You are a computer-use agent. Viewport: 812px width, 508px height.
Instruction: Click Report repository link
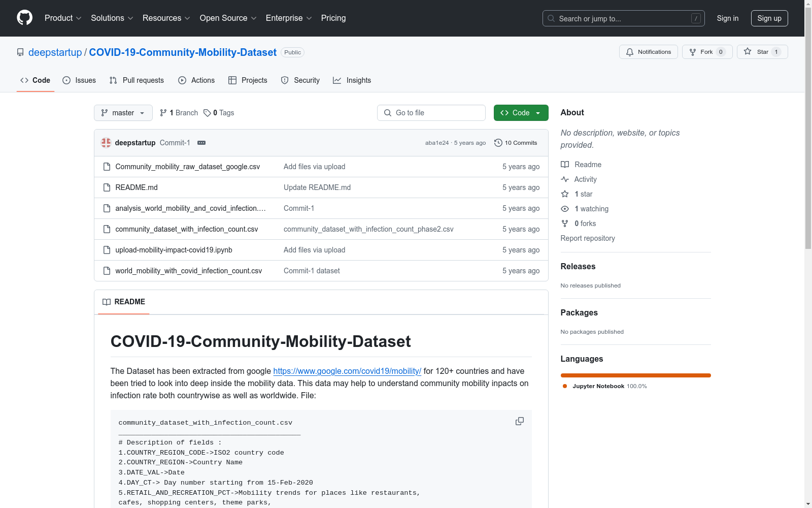pyautogui.click(x=588, y=238)
